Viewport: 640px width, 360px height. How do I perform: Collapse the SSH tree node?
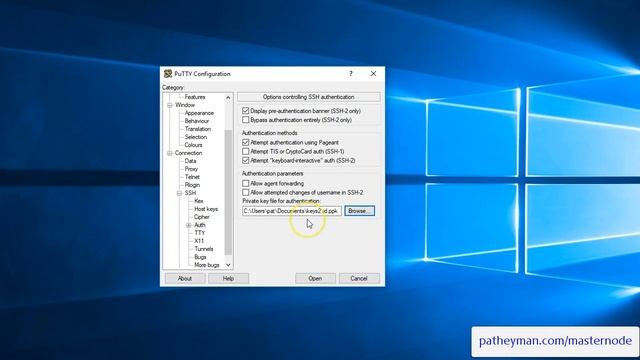[x=179, y=193]
